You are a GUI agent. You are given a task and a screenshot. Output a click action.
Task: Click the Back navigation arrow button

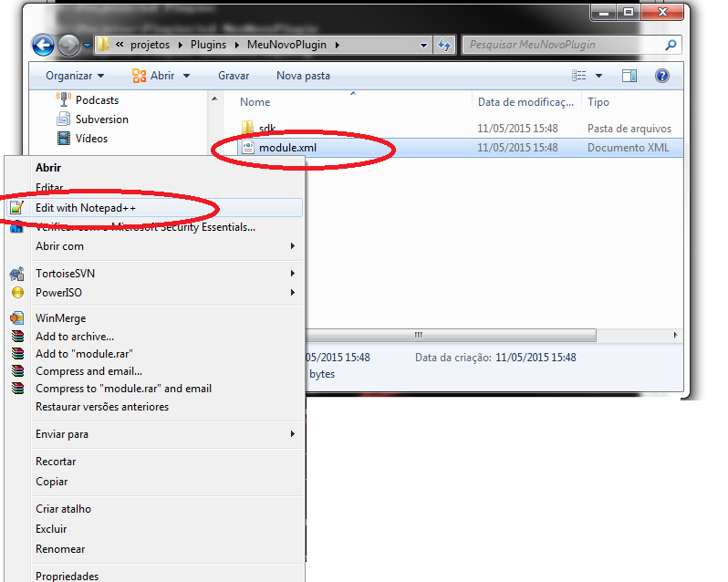point(43,45)
